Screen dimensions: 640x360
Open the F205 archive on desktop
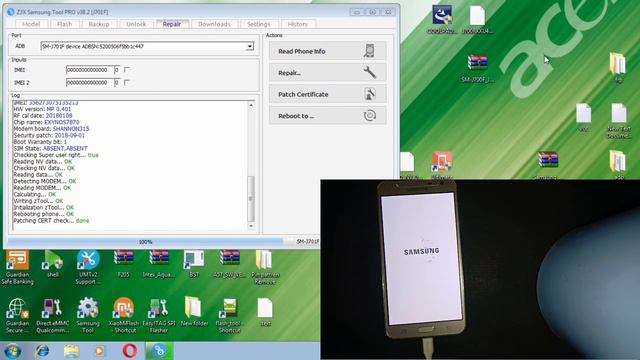[x=123, y=265]
